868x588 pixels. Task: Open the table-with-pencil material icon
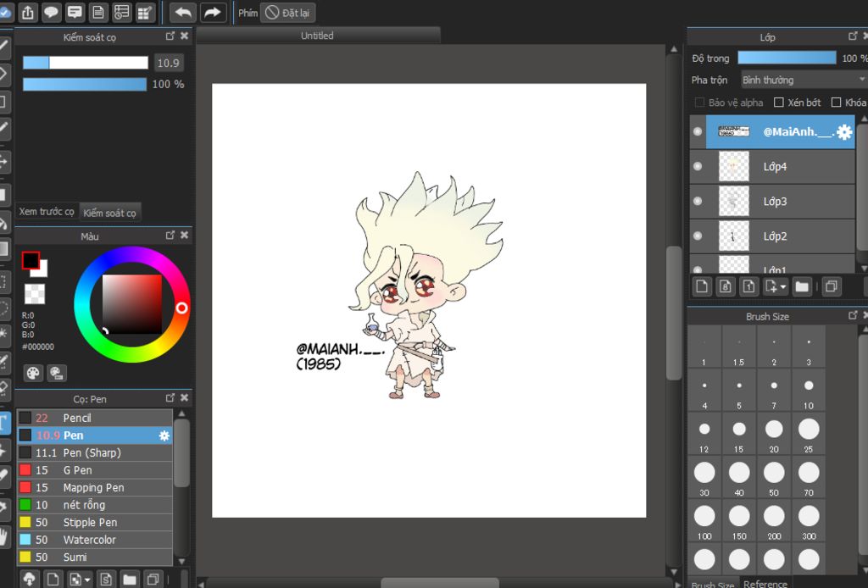[x=145, y=12]
